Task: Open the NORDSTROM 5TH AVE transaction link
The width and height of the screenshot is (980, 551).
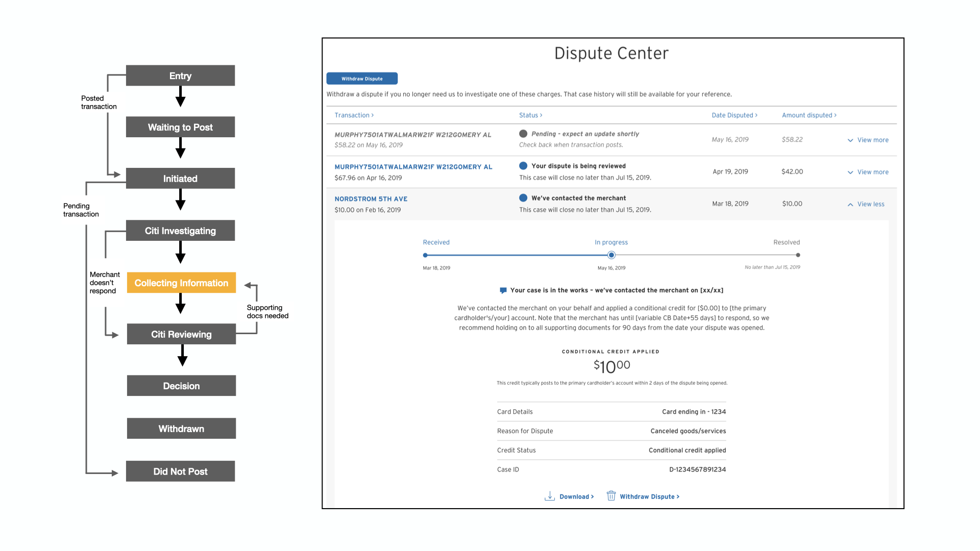Action: [x=371, y=199]
